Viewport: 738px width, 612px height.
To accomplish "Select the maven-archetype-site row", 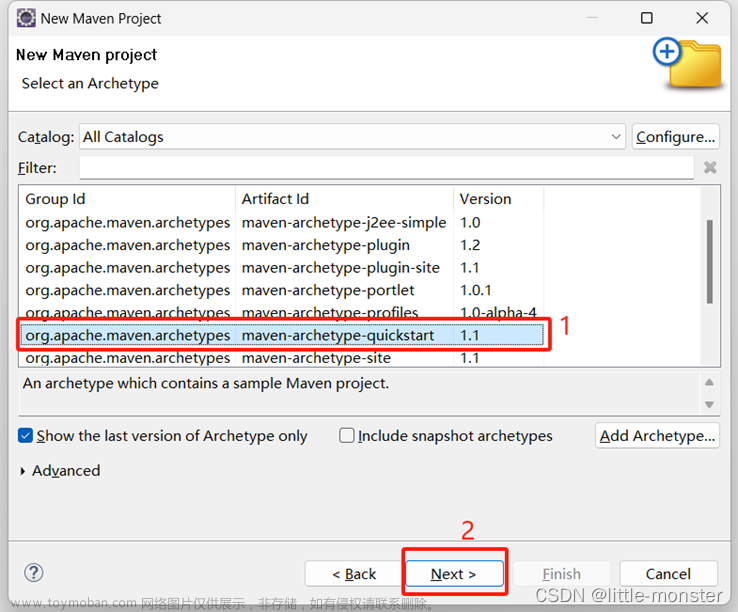I will click(x=281, y=358).
